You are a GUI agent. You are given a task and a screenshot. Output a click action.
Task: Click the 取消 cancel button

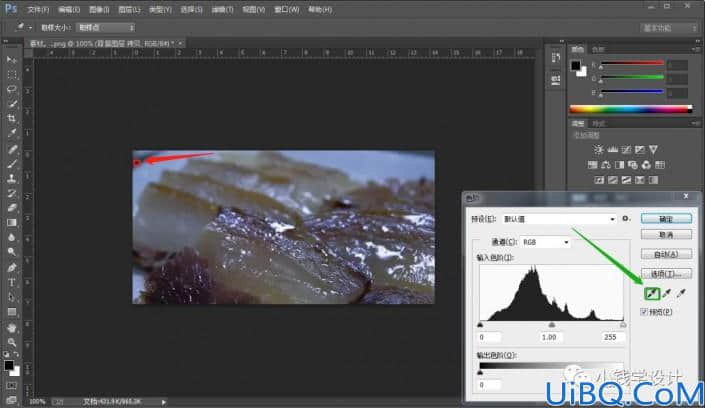click(666, 235)
